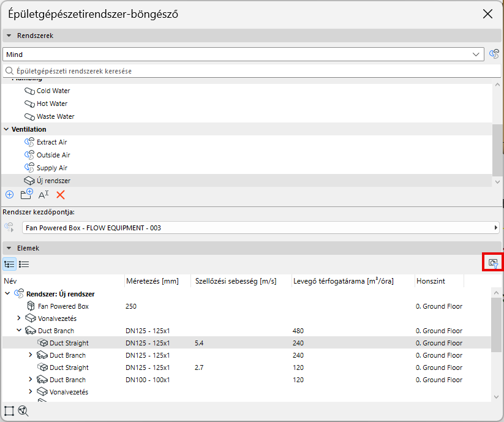Expand the Vonalvezetés row below Fan Powered Box
Viewport: 504px width, 422px height.
tap(19, 318)
